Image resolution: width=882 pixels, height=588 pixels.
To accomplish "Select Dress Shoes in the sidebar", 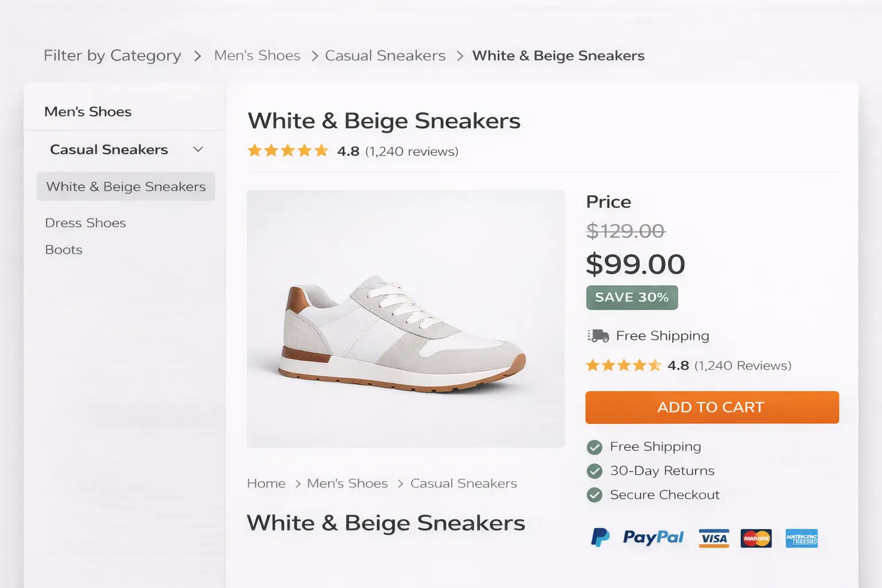I will tap(85, 223).
